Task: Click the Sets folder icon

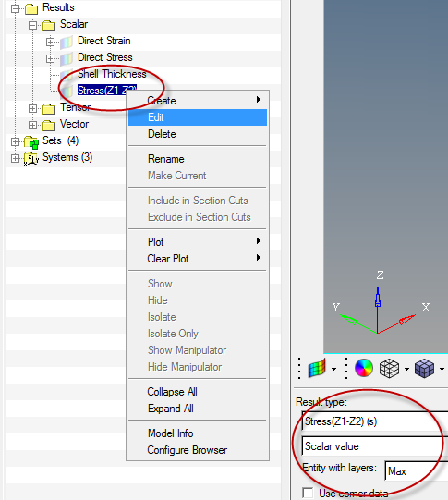Action: (x=31, y=141)
